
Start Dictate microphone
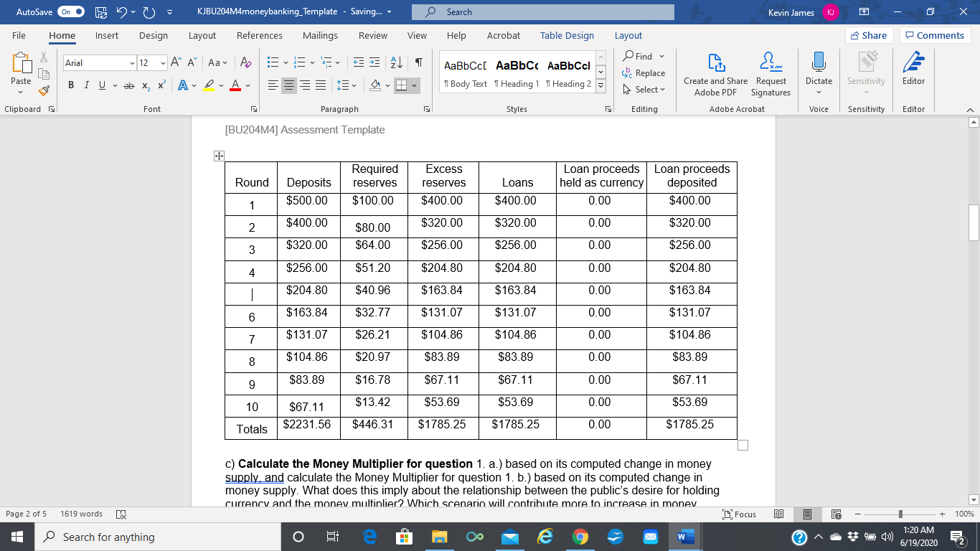tap(819, 63)
